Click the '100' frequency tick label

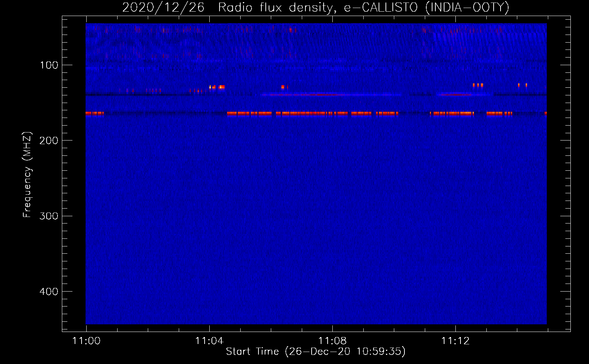point(49,65)
